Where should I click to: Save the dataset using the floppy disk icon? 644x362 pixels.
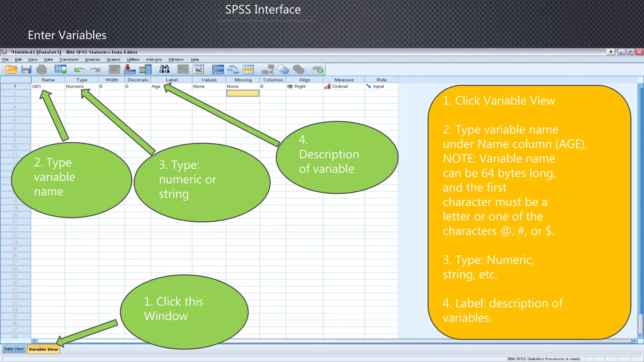[26, 69]
